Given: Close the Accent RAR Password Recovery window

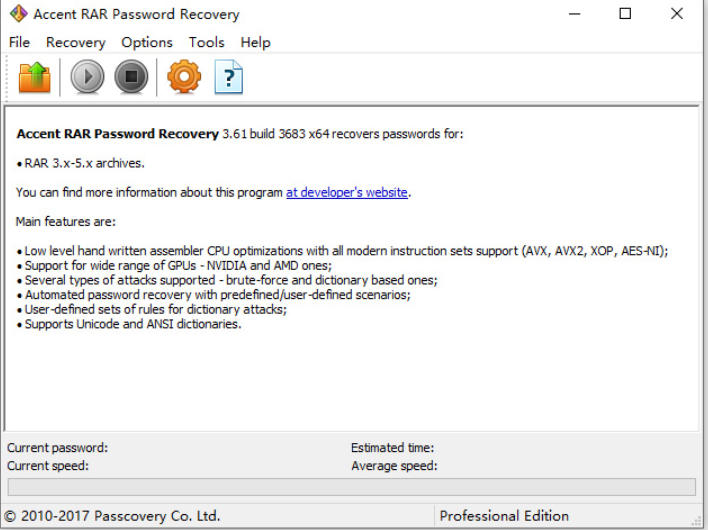Looking at the screenshot, I should (x=677, y=14).
